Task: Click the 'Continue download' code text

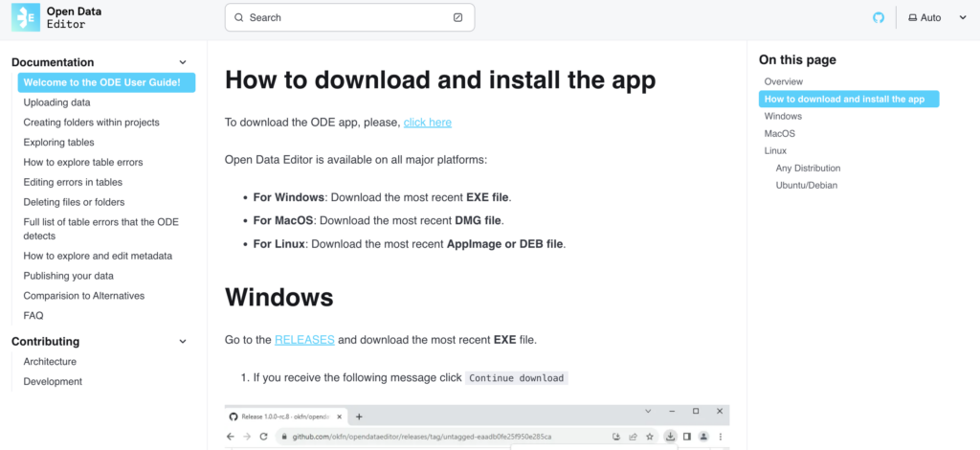Action: point(516,378)
